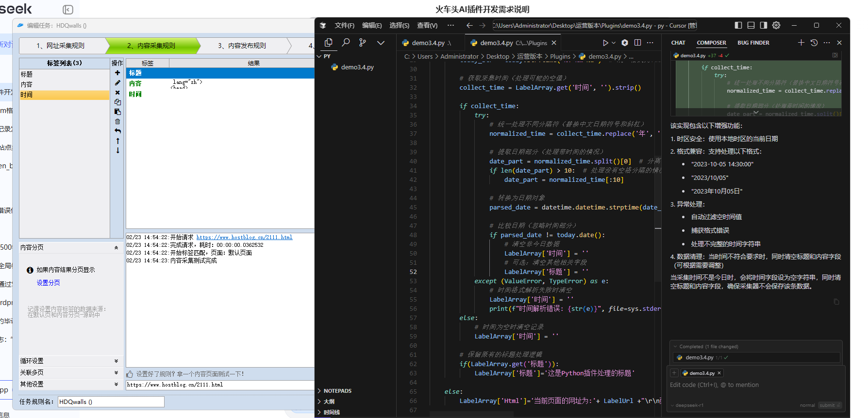Expand more activity bar views chevron
Image resolution: width=868 pixels, height=418 pixels.
(x=381, y=43)
